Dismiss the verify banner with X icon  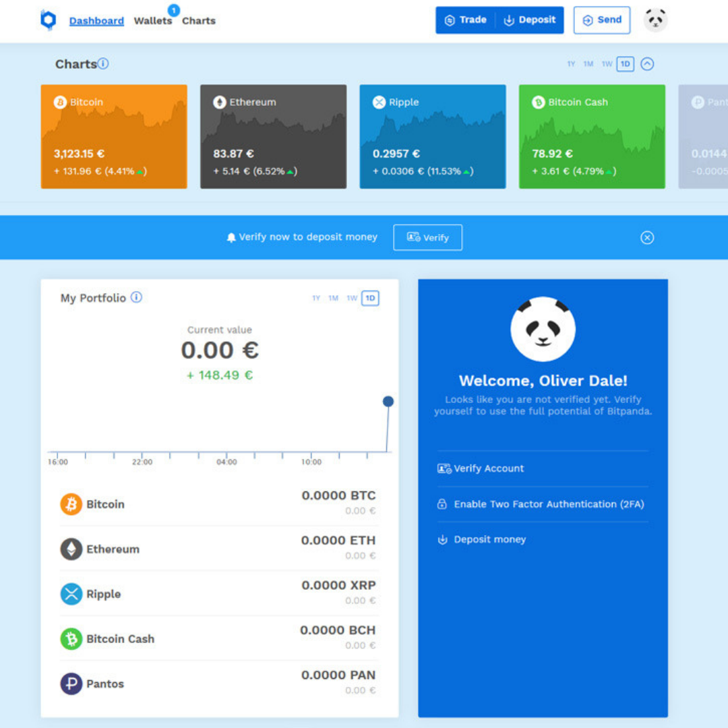647,238
